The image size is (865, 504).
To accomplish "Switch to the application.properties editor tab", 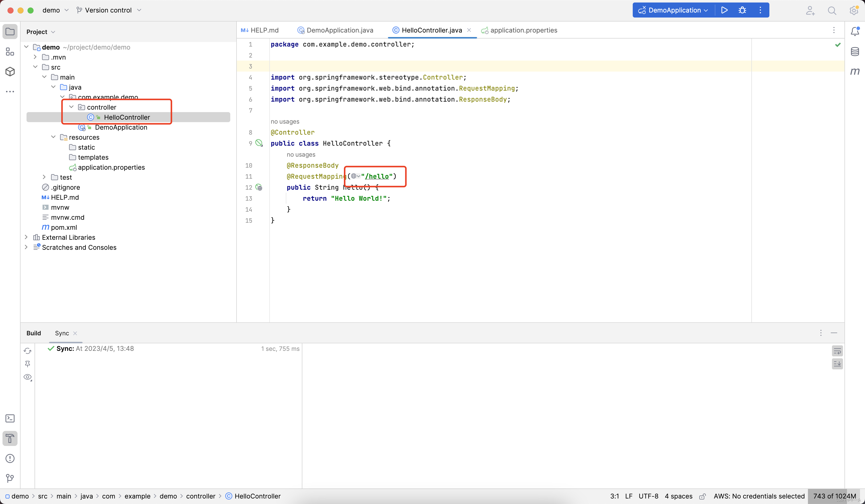I will 523,30.
